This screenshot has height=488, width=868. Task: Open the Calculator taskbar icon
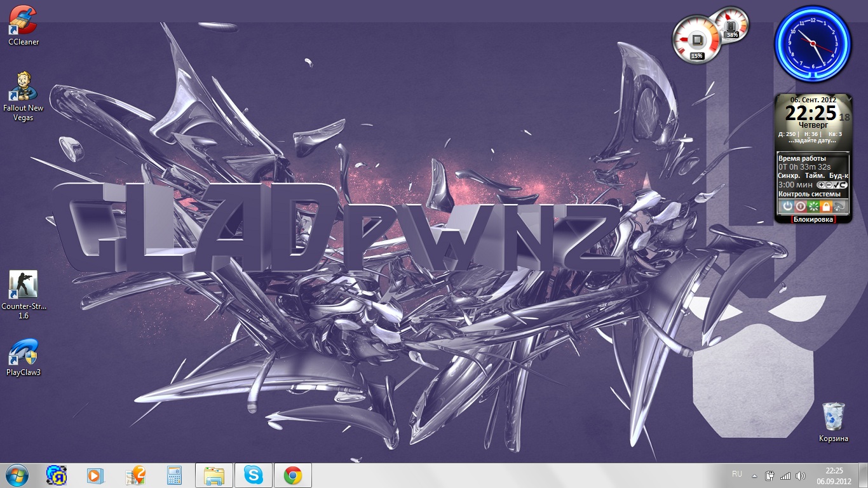(174, 475)
